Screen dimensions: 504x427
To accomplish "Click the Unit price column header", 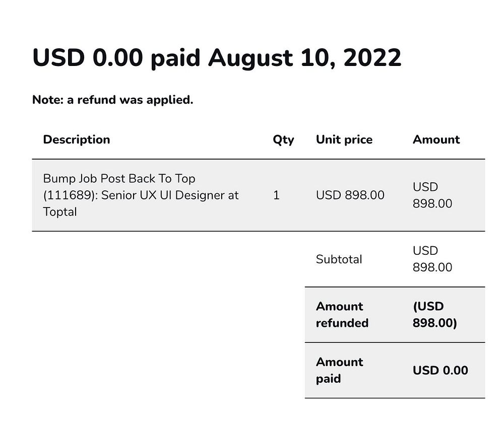I will [x=344, y=139].
